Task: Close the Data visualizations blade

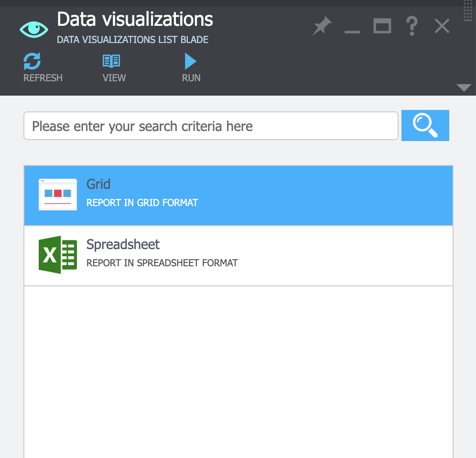Action: pyautogui.click(x=442, y=26)
